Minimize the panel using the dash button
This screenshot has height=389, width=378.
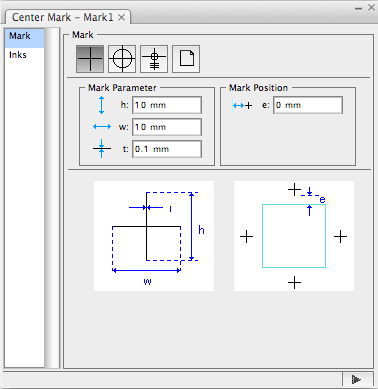(359, 8)
